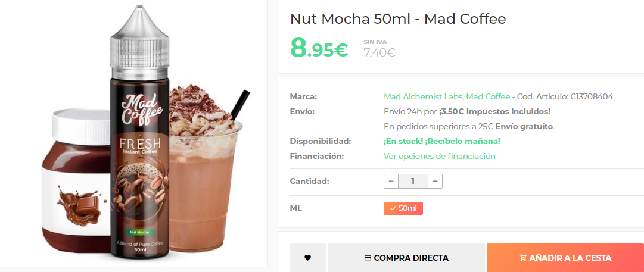Viewport: 644px width, 272px height.
Task: Increase quantity with the plus button
Action: coord(435,181)
